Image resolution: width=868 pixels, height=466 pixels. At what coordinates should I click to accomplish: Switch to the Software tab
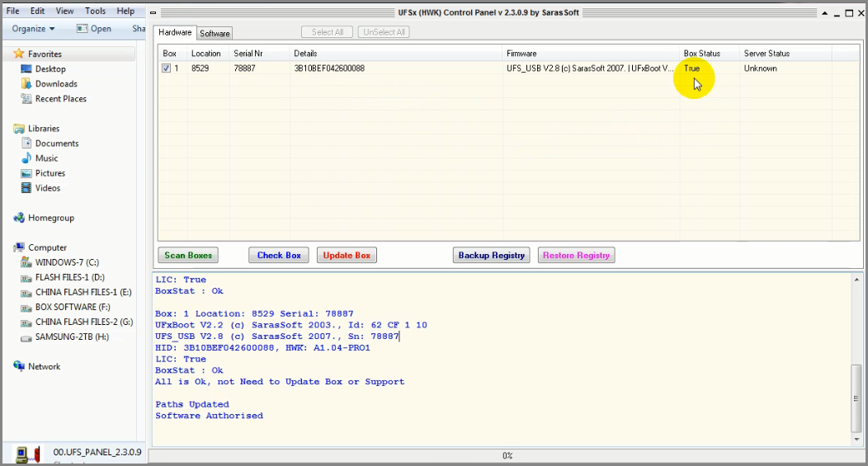(x=215, y=33)
